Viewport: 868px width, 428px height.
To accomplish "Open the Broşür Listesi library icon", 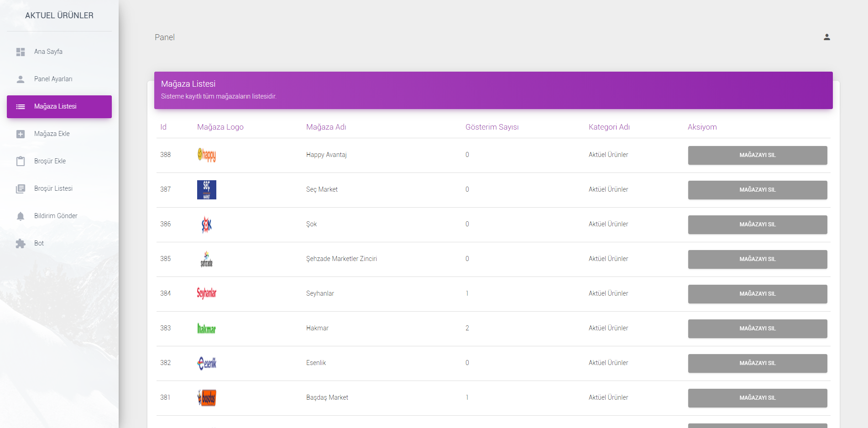I will [21, 189].
